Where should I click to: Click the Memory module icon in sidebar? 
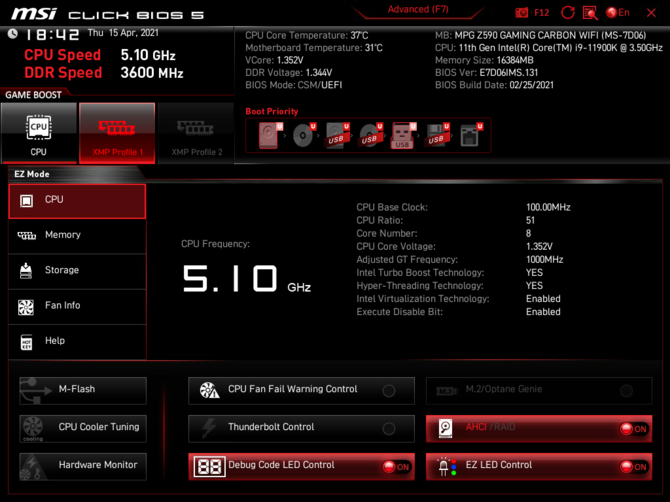(26, 235)
